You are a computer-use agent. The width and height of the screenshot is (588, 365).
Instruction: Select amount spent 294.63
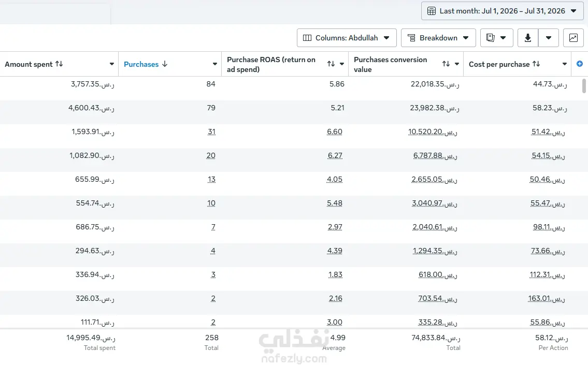coord(95,251)
